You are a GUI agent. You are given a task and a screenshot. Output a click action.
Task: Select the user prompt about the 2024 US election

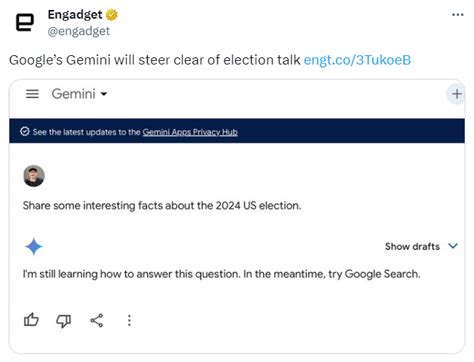click(162, 205)
